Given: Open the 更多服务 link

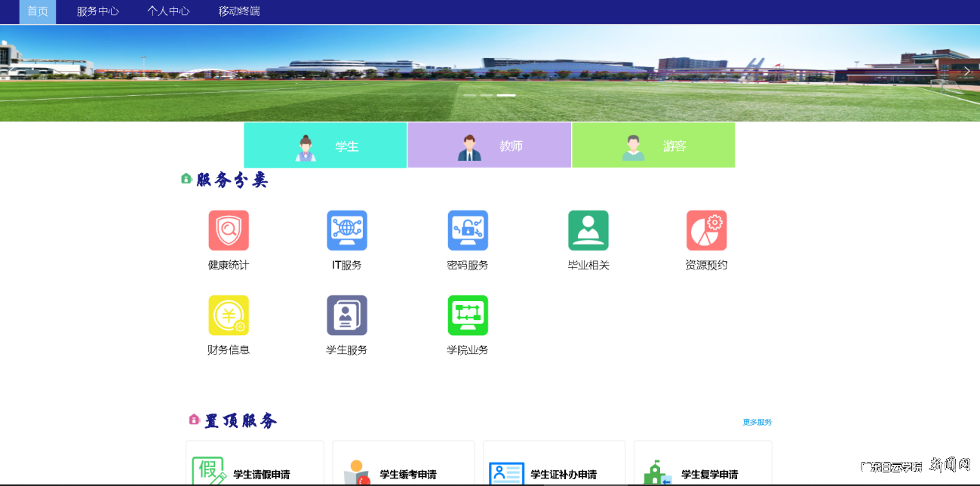Looking at the screenshot, I should click(757, 422).
